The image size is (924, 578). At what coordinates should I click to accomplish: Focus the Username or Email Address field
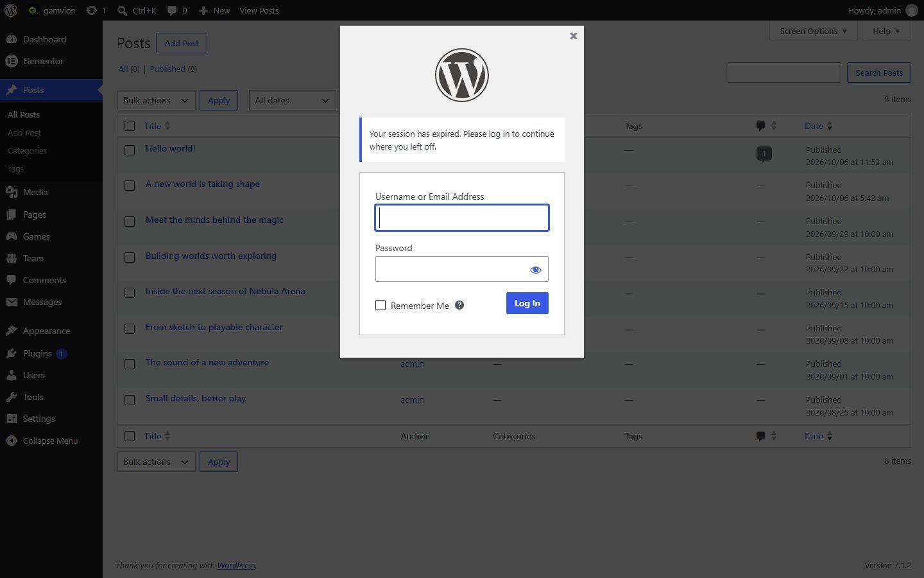pyautogui.click(x=462, y=218)
